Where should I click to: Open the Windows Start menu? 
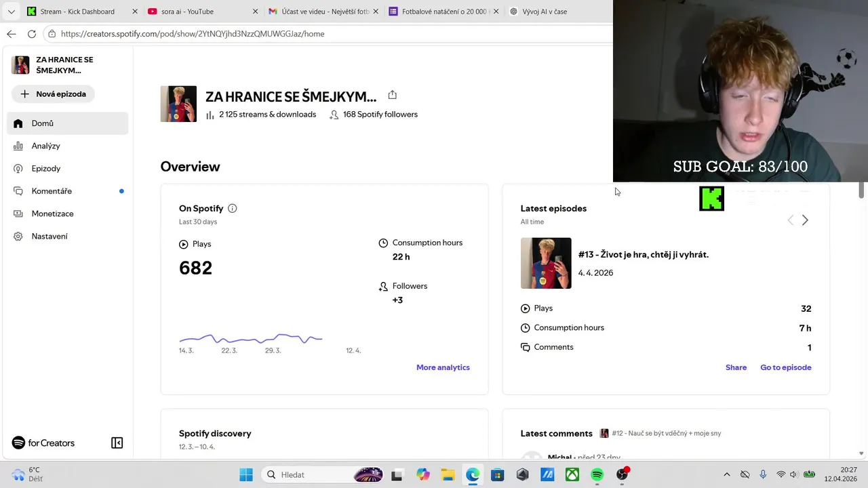click(x=246, y=474)
